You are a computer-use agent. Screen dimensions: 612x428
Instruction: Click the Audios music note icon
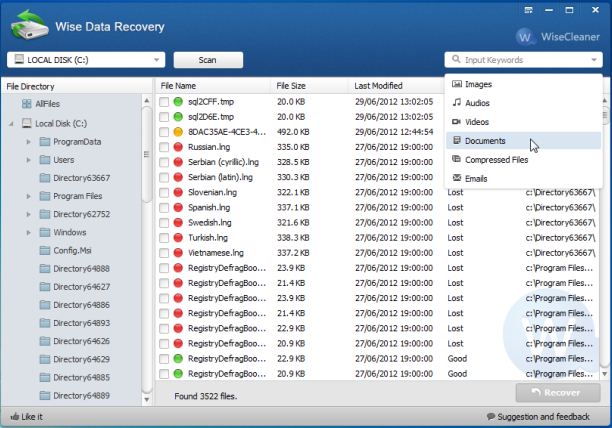coord(457,103)
